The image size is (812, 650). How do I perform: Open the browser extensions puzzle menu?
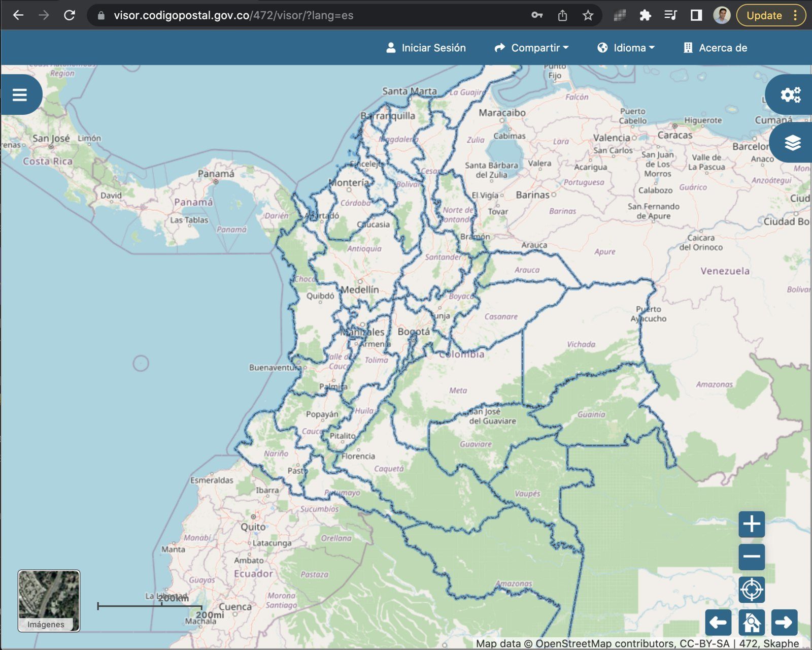645,15
